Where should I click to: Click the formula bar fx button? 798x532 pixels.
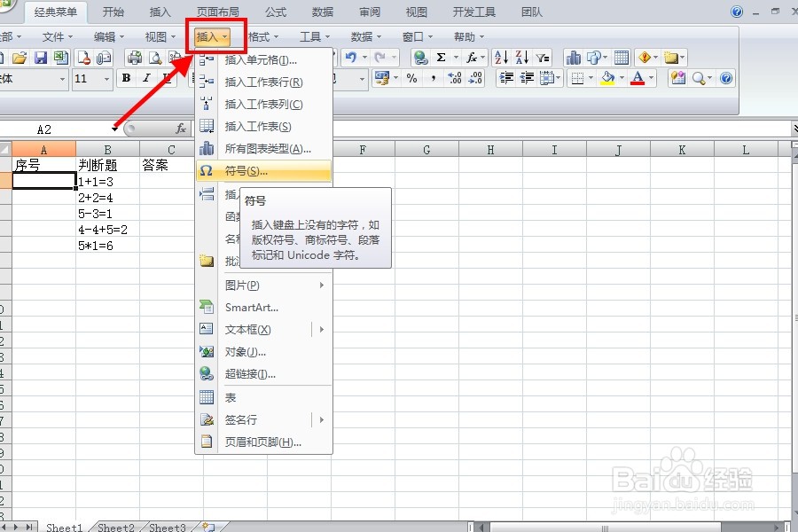pyautogui.click(x=181, y=129)
